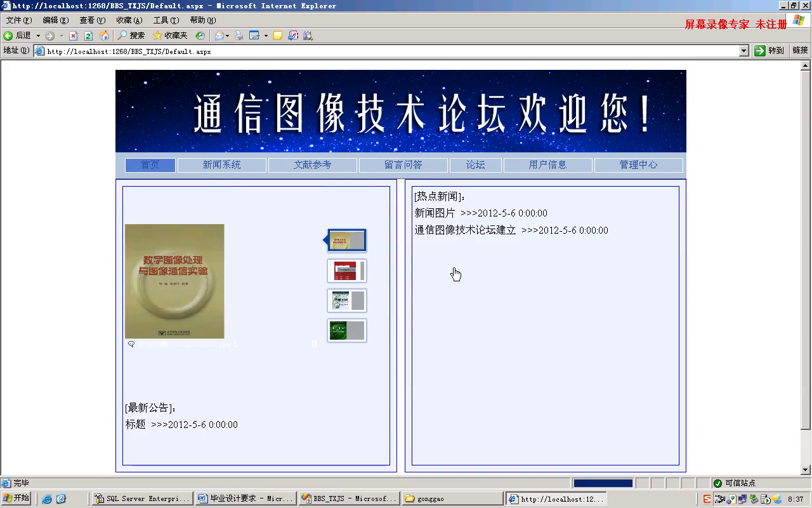Click the yellow note toolbar icon

point(277,36)
